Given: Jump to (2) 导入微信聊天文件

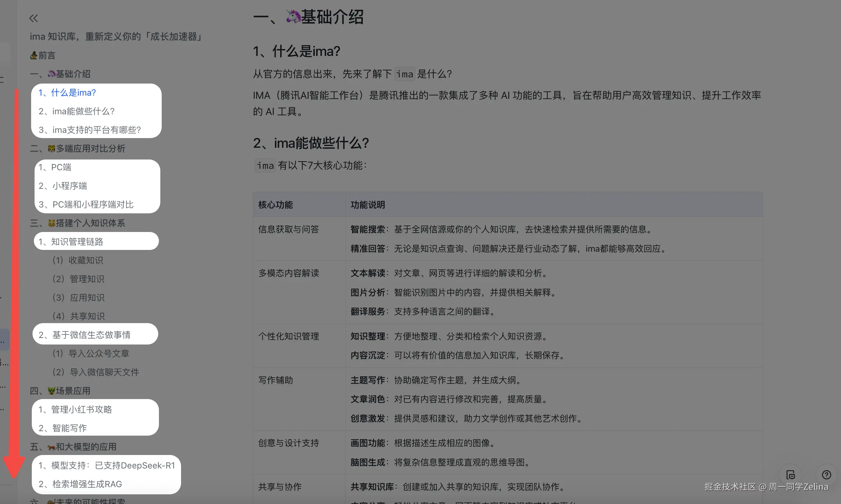Looking at the screenshot, I should [x=96, y=372].
